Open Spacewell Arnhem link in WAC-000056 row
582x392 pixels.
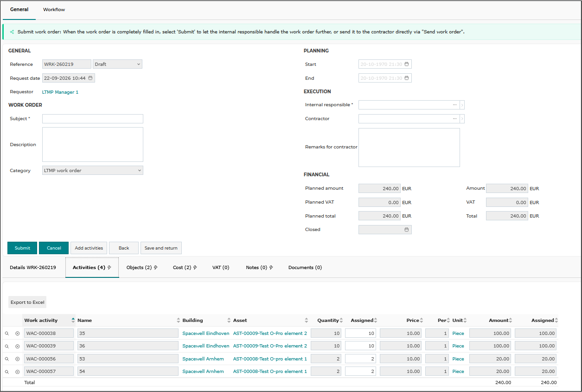point(203,359)
